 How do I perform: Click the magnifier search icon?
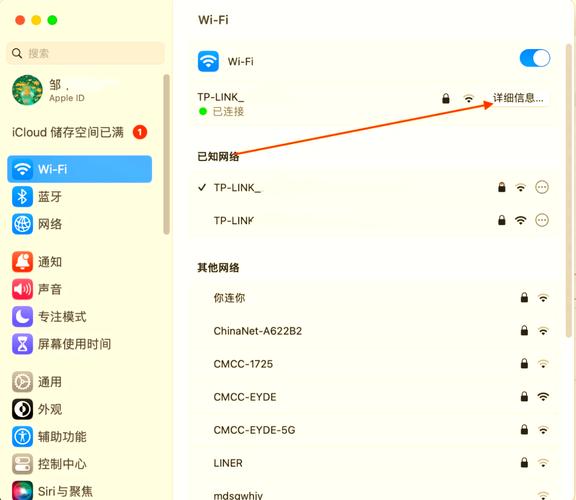17,53
